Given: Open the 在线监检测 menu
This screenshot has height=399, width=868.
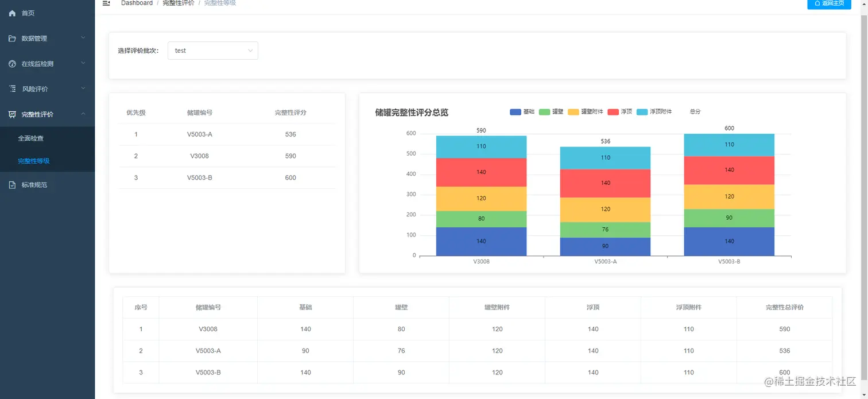Looking at the screenshot, I should coord(47,64).
